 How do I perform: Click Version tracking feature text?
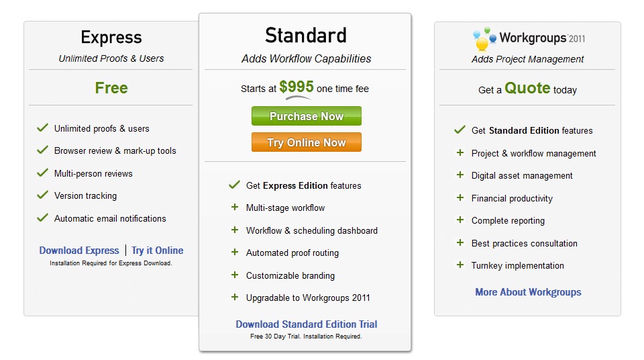[85, 196]
